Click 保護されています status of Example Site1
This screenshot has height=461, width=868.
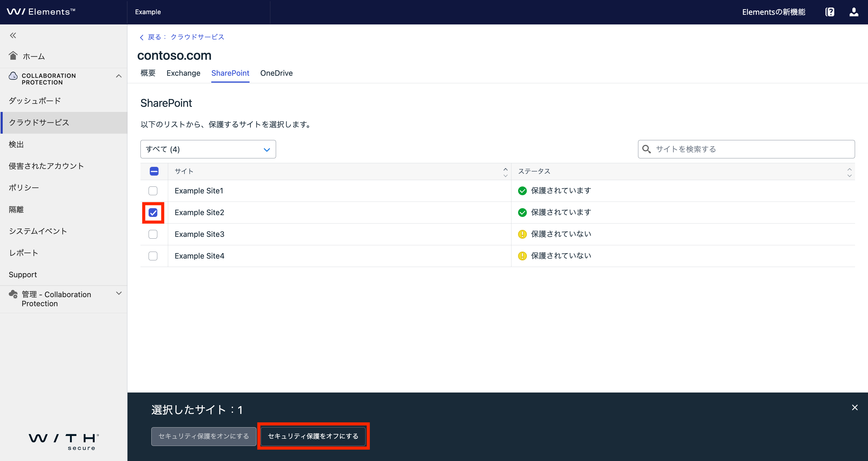[561, 191]
